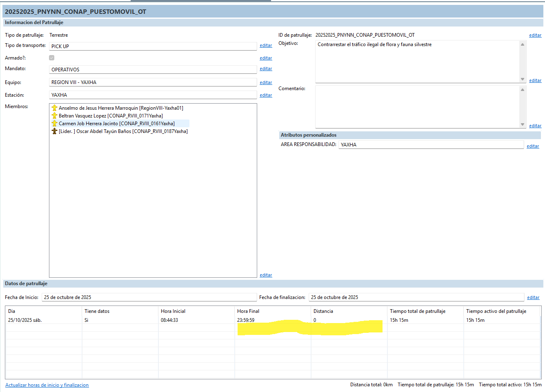
Task: Toggle the Armado checkbox
Action: click(x=52, y=58)
